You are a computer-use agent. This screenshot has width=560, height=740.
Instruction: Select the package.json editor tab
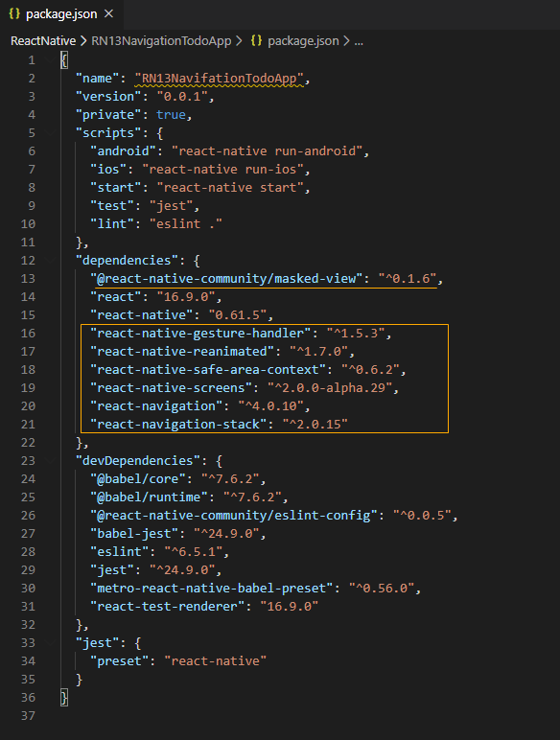point(62,14)
